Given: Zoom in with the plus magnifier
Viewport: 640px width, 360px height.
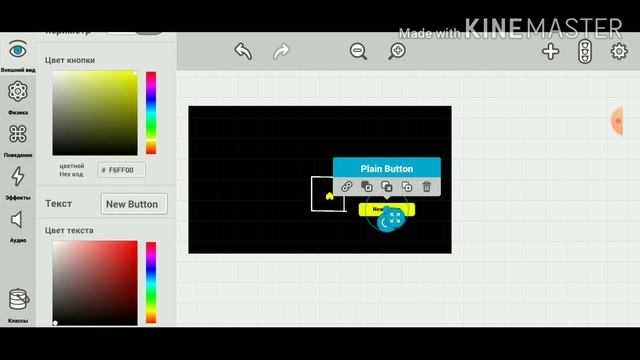Looking at the screenshot, I should coord(397,51).
